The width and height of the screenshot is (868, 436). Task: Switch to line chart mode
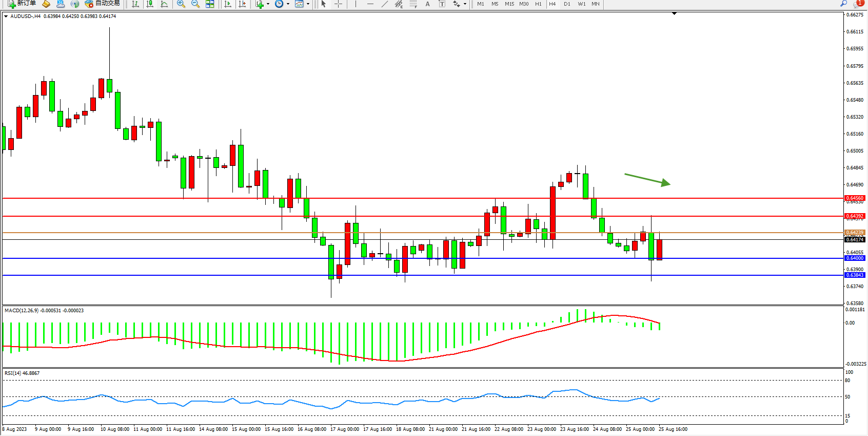coord(164,4)
